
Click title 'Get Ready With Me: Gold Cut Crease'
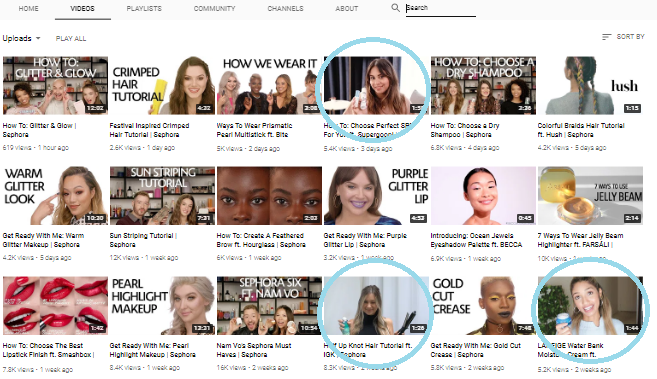(x=476, y=350)
